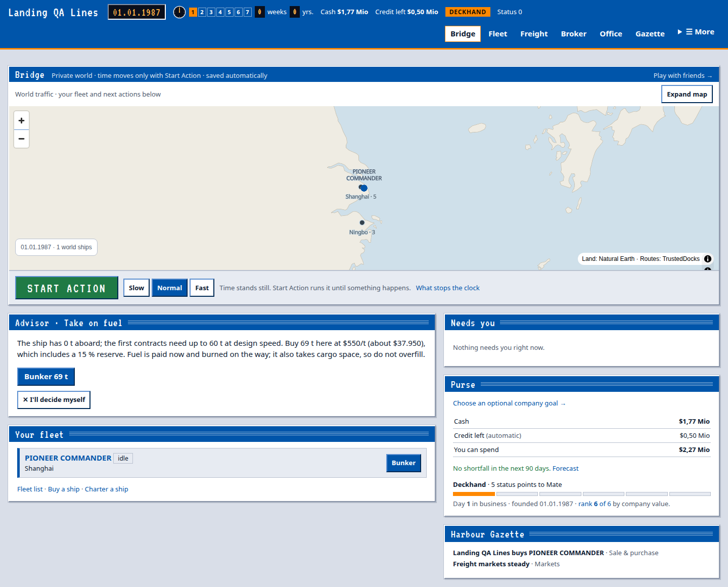Open PIONEER COMMANDER ship link

click(x=68, y=458)
